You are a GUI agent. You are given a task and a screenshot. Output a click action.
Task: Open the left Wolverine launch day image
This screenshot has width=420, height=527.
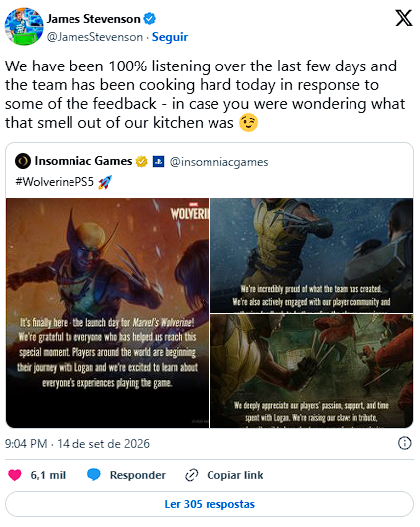pyautogui.click(x=107, y=314)
